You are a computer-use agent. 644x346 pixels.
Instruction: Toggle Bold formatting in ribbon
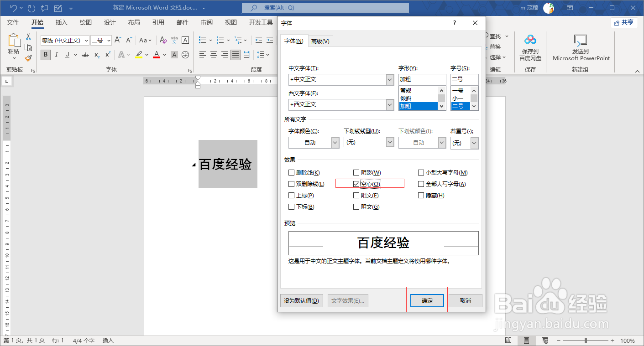tap(46, 55)
